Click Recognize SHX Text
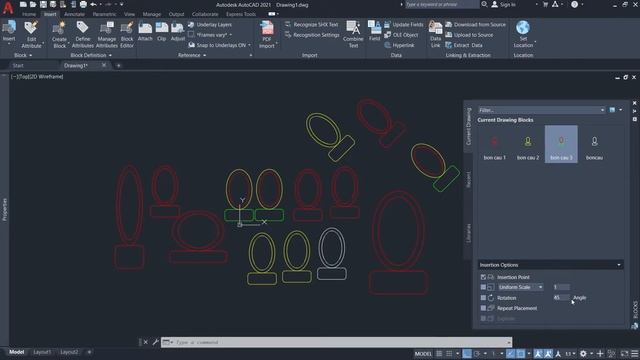This screenshot has height=360, width=640. [x=312, y=24]
